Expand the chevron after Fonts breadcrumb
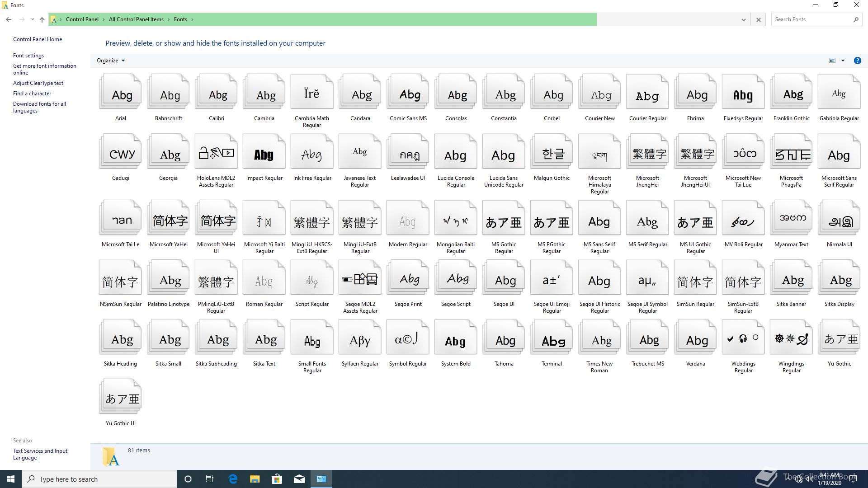 [x=192, y=19]
